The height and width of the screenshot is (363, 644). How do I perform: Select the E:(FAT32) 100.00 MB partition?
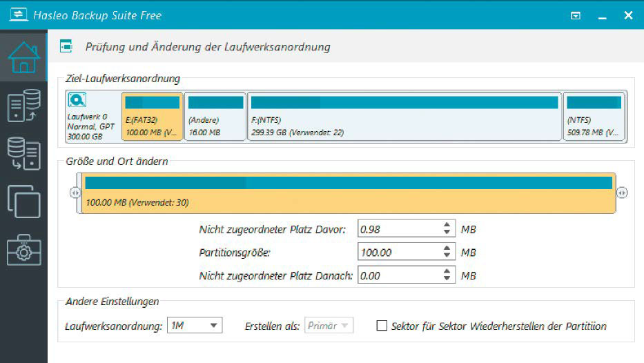pos(153,117)
